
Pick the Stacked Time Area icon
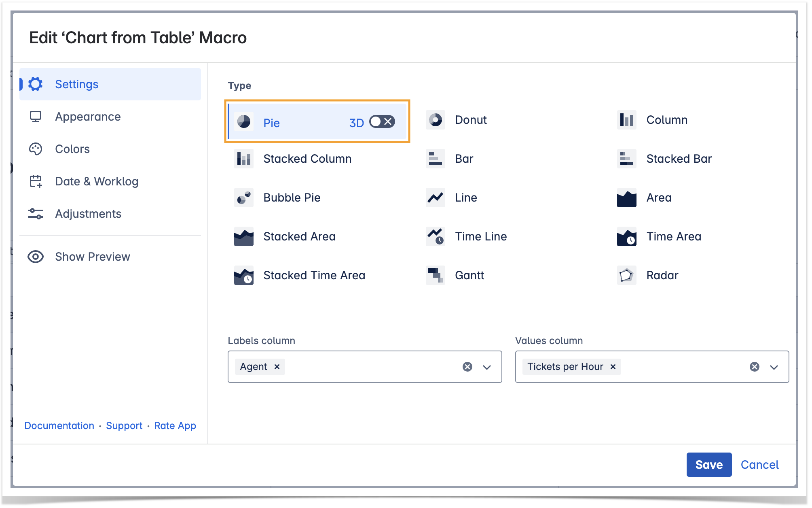pyautogui.click(x=243, y=275)
